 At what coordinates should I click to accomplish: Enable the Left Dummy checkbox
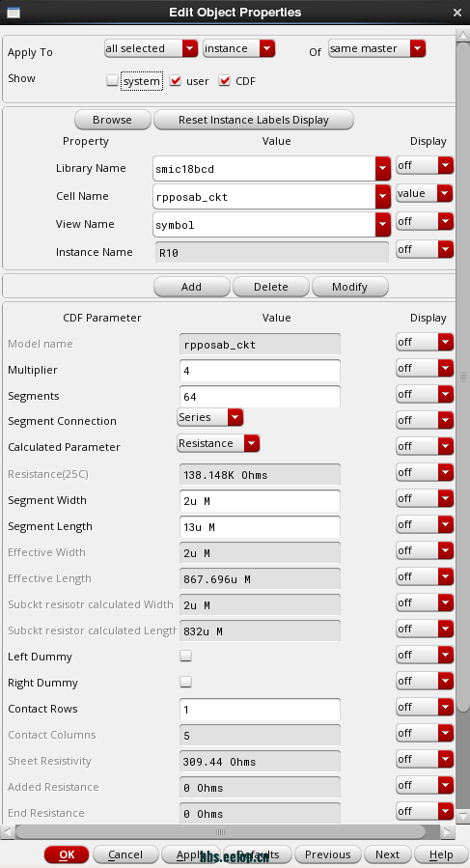click(186, 656)
